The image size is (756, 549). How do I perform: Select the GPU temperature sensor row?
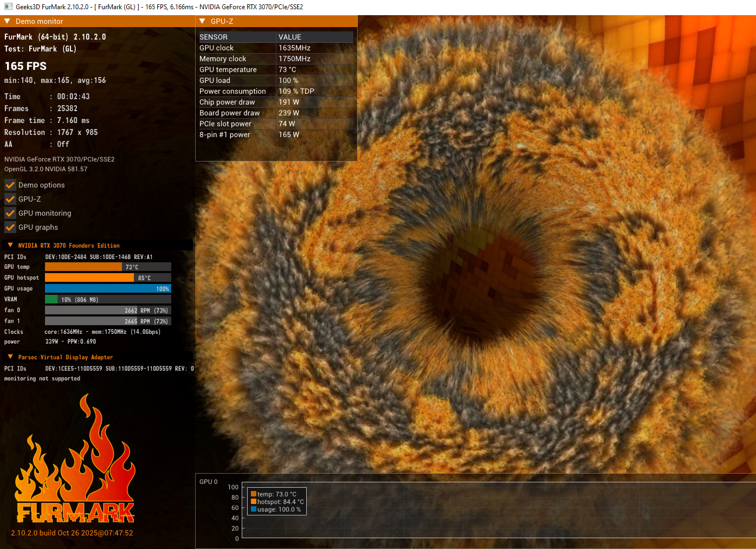276,69
